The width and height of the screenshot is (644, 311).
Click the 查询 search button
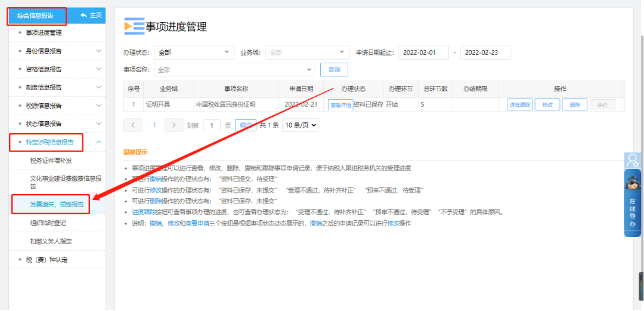(334, 70)
